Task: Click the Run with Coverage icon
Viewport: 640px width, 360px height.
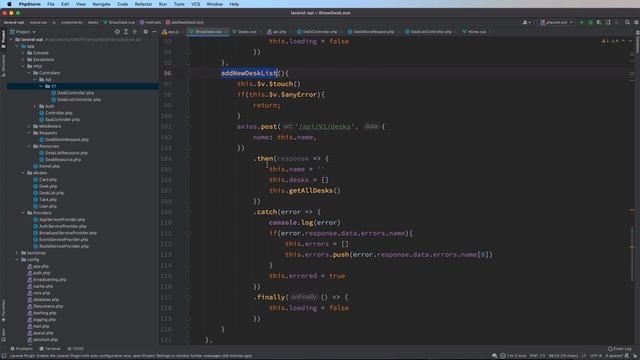Action: coord(599,22)
